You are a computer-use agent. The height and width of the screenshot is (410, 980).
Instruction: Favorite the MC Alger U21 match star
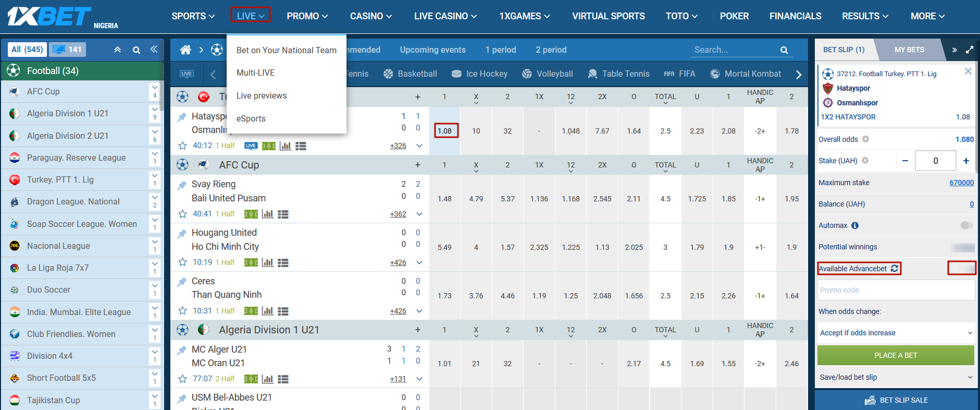(x=182, y=379)
